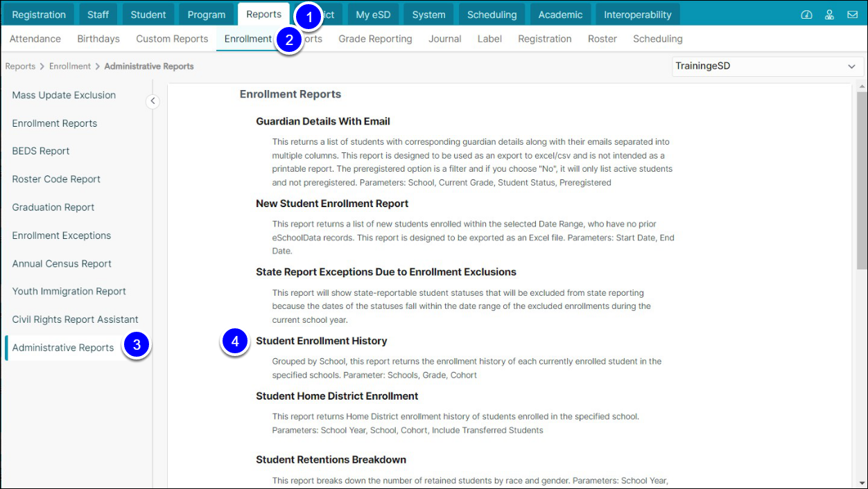Select the Reports main module tab
Viewport: 868px width, 489px height.
click(263, 15)
